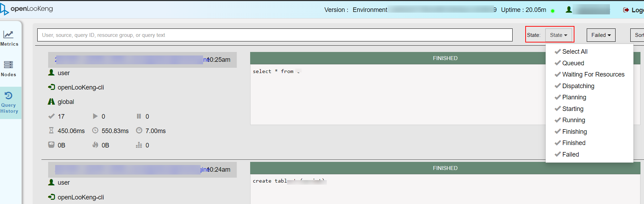
Task: Toggle Finishing state filter
Action: (571, 132)
